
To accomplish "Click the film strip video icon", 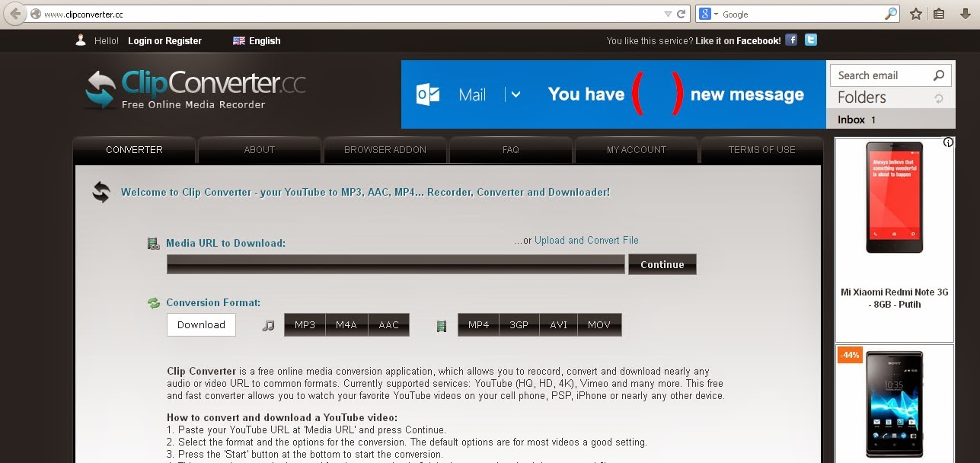I will pyautogui.click(x=442, y=326).
